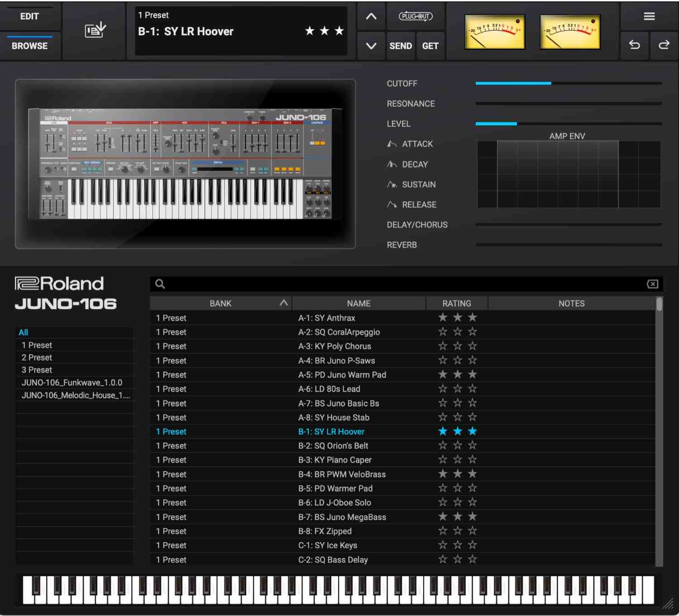Screen dimensions: 679x616
Task: Select JUNO-106_Funkwave_1.0.0 bank
Action: click(72, 383)
